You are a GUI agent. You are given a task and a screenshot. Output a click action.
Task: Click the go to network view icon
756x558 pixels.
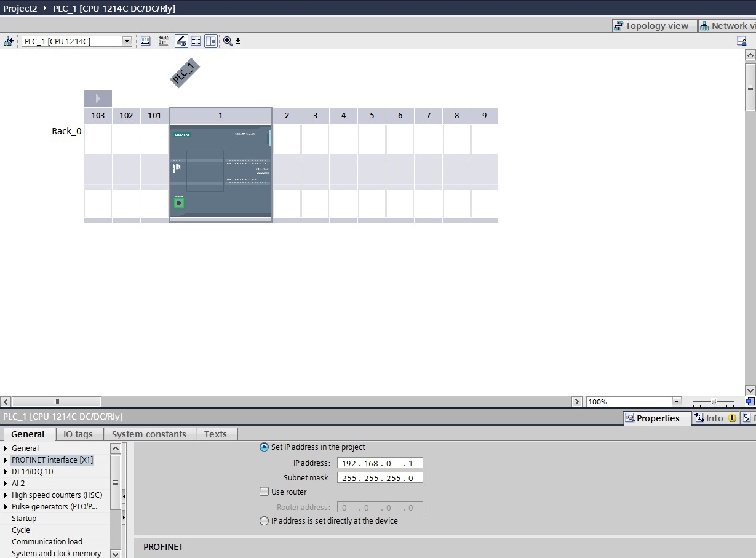9,41
